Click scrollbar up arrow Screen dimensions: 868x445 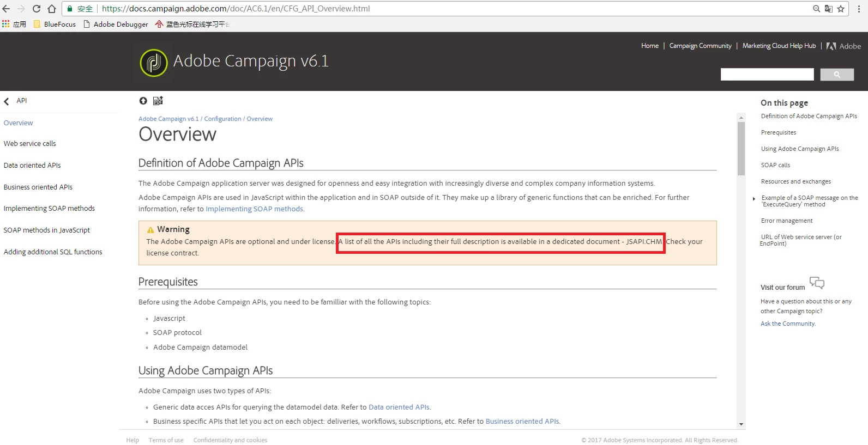tap(741, 117)
